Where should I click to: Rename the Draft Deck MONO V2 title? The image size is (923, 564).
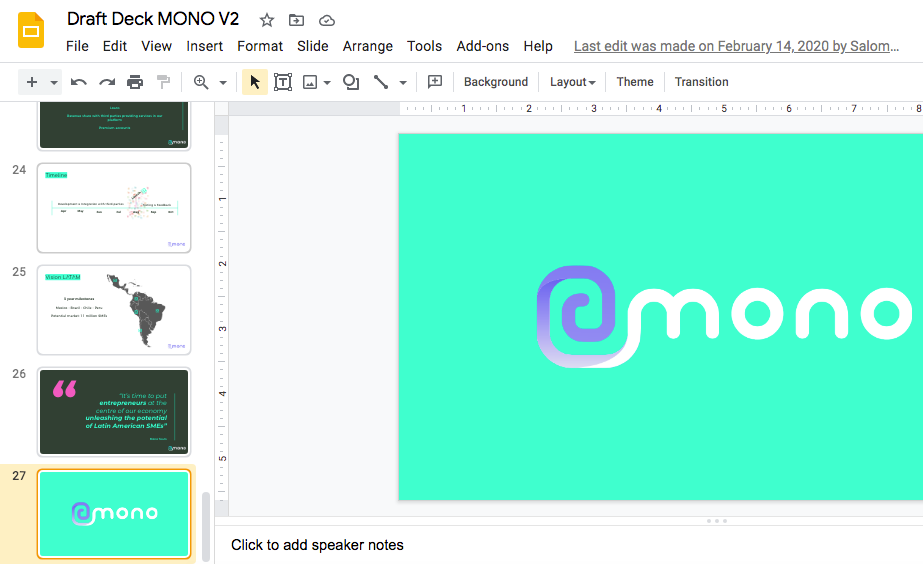153,19
